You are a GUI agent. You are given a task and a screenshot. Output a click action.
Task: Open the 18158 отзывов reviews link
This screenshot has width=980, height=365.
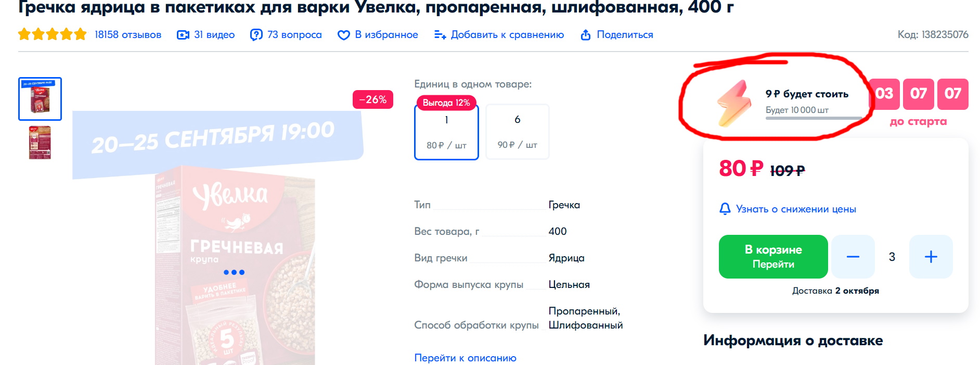click(x=128, y=35)
